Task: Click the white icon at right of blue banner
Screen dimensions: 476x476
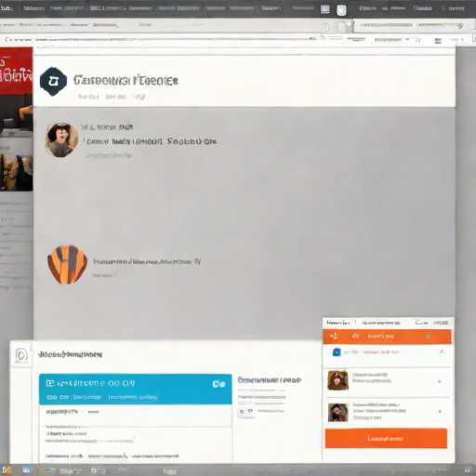Action: (218, 384)
